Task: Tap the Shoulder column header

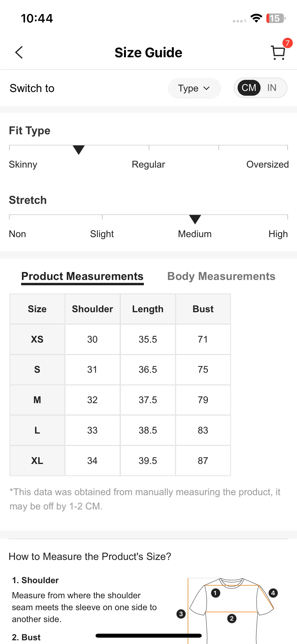Action: pyautogui.click(x=92, y=309)
